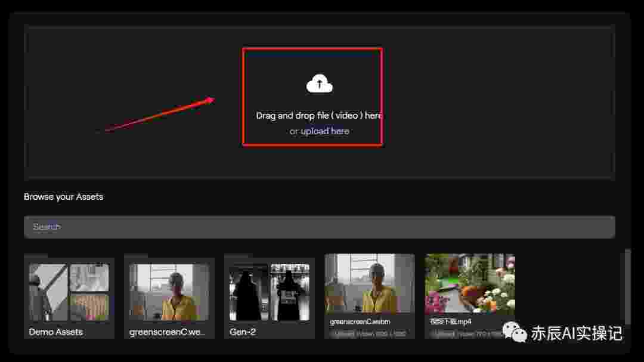
Task: Open the Demo Assets folder
Action: 69,296
